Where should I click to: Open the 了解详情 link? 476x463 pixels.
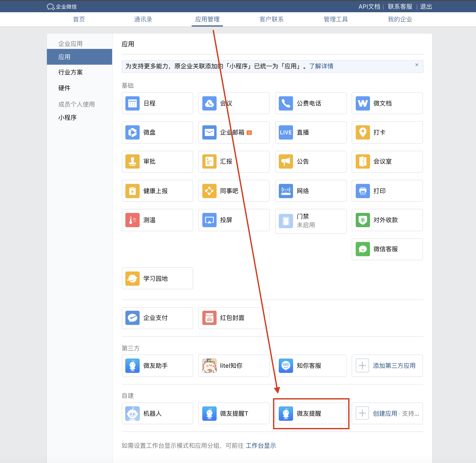point(321,66)
